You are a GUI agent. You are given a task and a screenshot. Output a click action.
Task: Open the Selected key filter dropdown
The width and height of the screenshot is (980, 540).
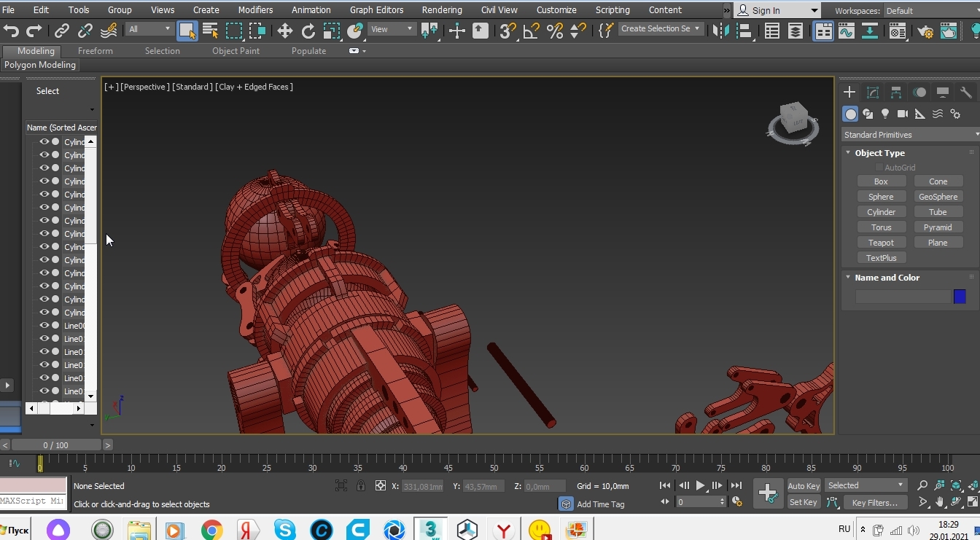click(x=866, y=485)
